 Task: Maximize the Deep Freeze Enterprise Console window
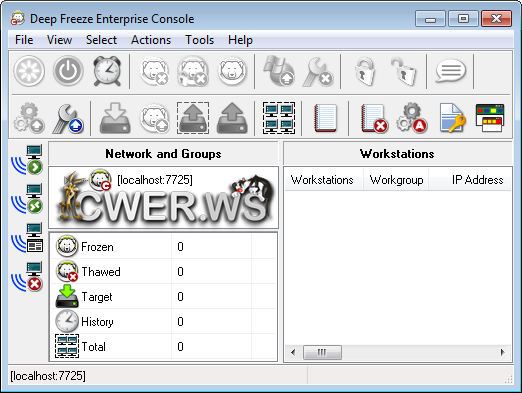pyautogui.click(x=463, y=19)
